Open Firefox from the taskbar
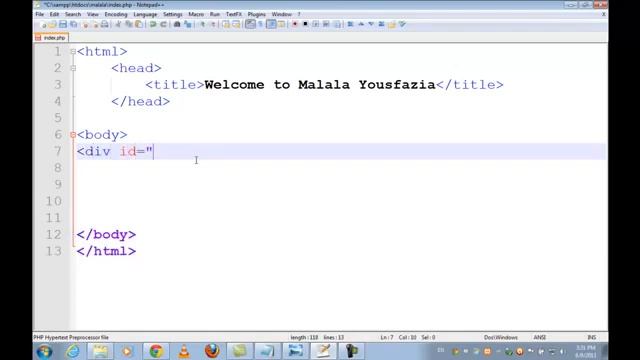 pos(212,351)
